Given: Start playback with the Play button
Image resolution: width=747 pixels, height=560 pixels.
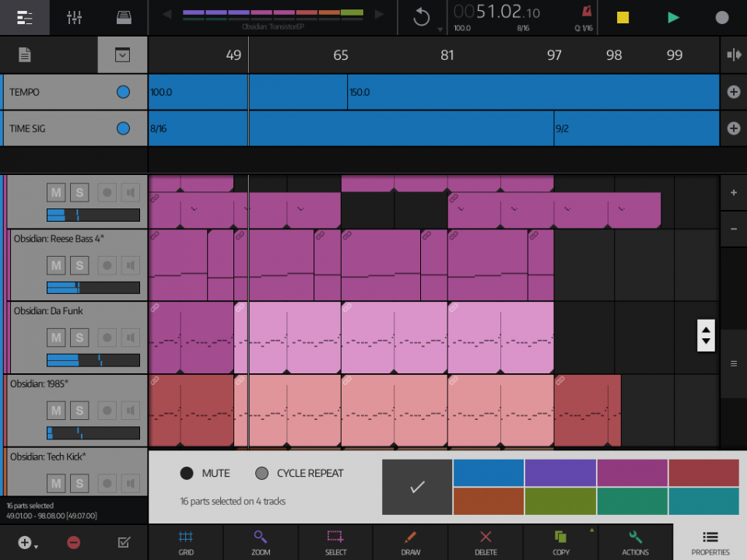Looking at the screenshot, I should (672, 17).
